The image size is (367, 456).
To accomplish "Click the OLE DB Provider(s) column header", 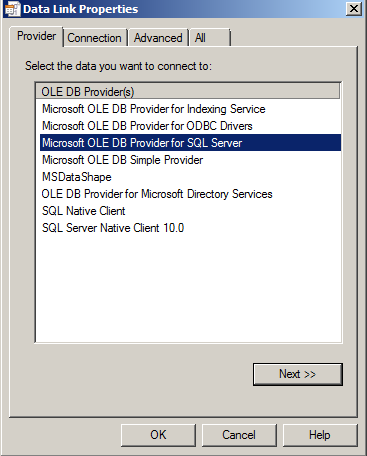I will pos(188,91).
